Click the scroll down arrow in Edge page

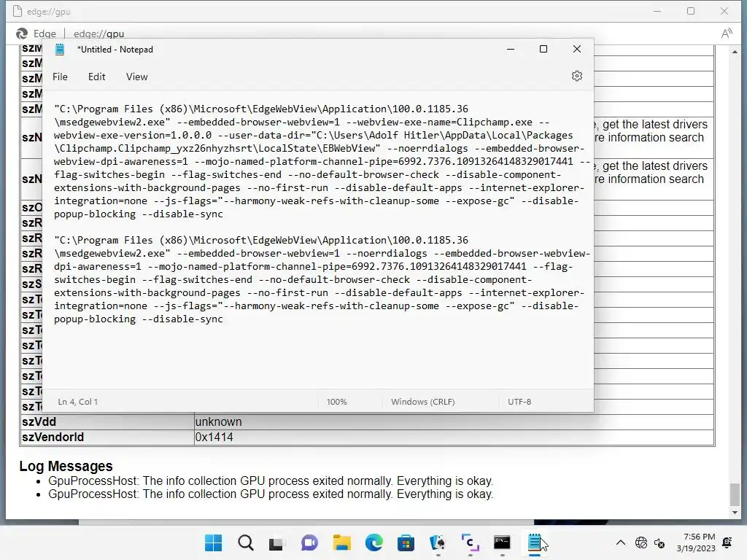point(735,513)
